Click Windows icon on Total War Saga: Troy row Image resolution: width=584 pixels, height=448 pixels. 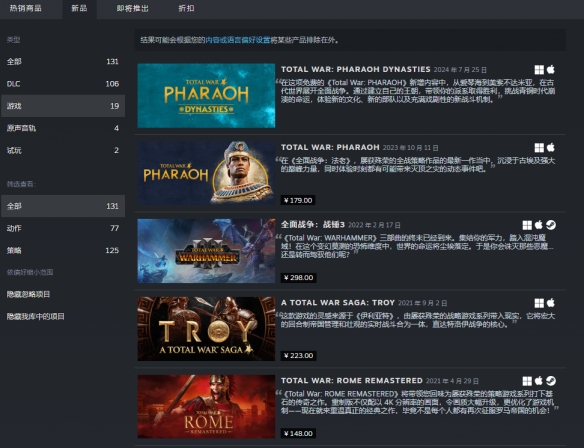539,303
